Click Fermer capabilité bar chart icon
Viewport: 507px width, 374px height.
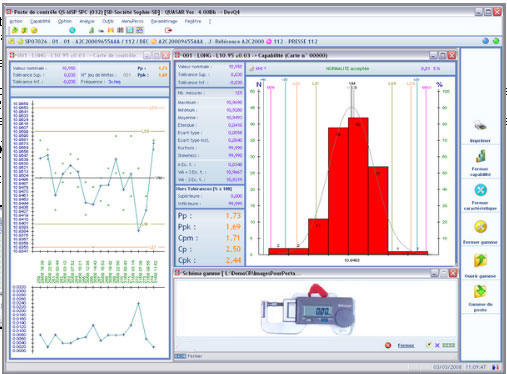[x=480, y=156]
